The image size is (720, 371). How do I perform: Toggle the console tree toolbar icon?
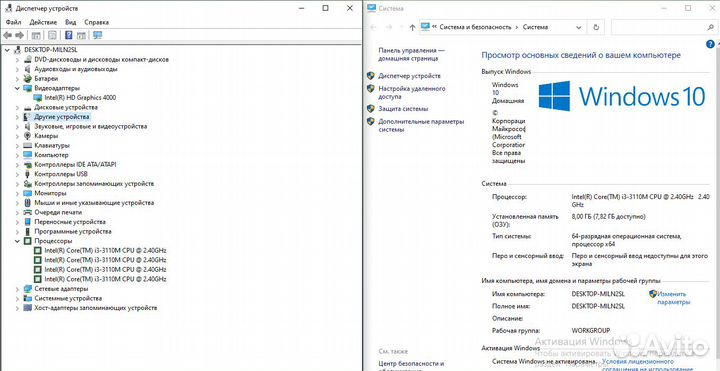[36, 35]
